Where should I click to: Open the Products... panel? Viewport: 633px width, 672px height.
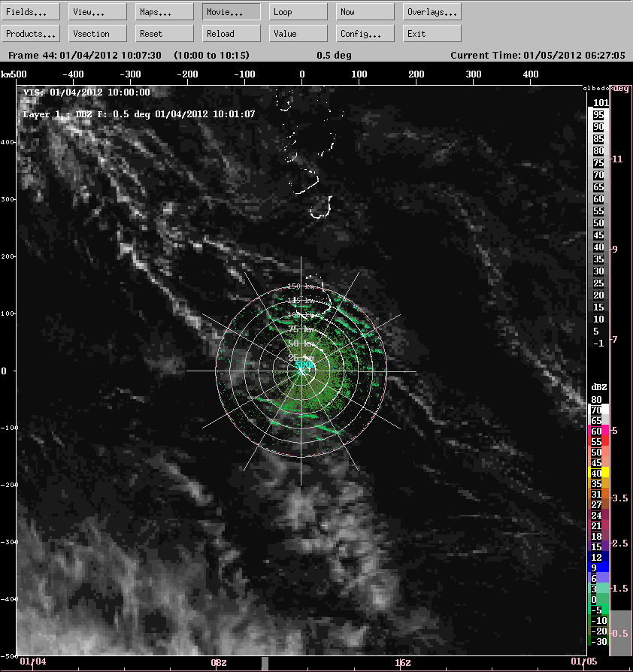[x=31, y=34]
